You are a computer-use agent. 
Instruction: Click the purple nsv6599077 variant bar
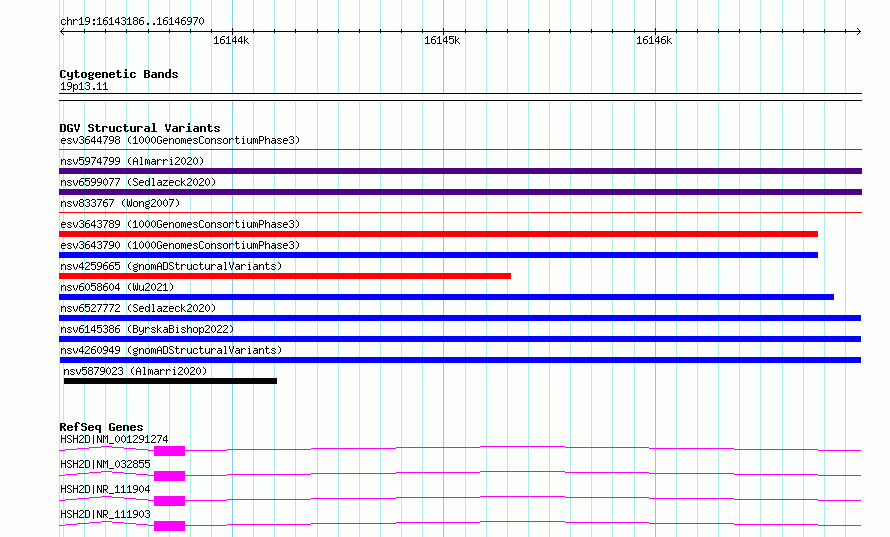460,192
